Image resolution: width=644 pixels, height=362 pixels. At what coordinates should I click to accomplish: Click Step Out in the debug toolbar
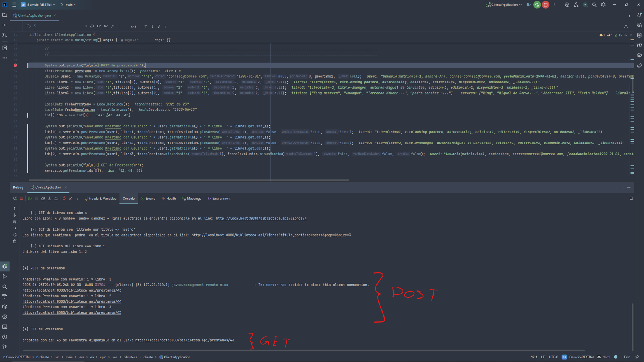pos(56,199)
